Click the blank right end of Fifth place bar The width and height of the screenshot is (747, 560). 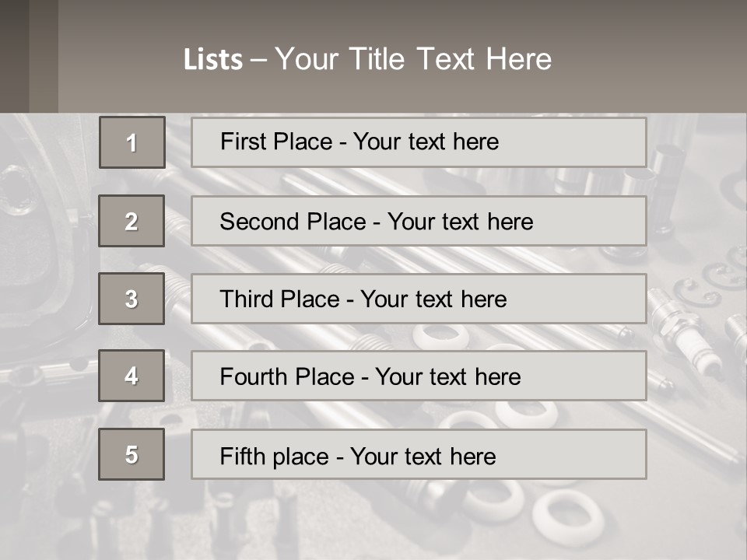[x=591, y=454]
